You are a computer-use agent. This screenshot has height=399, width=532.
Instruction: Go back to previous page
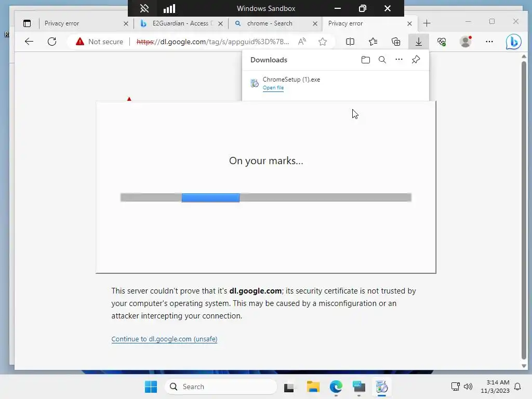click(x=29, y=42)
